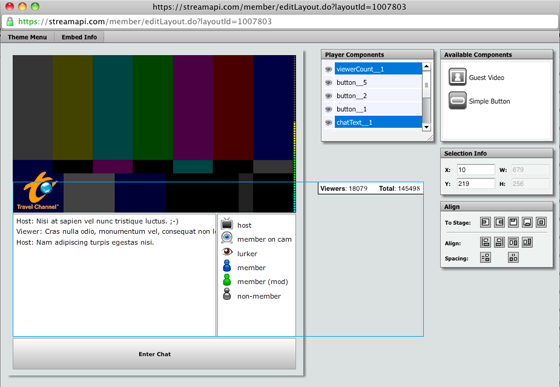Select button__5 in Player Components
The height and width of the screenshot is (387, 560).
(x=378, y=82)
